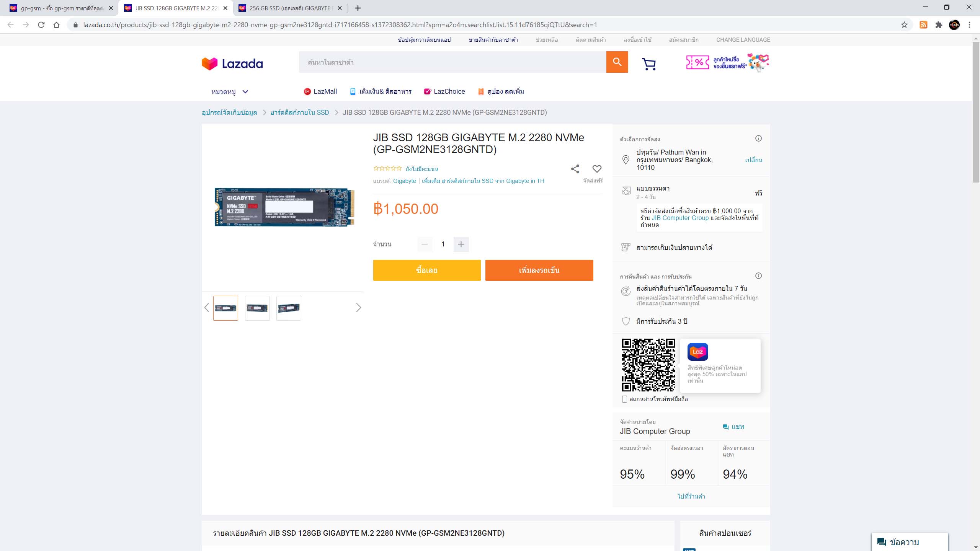Reload the page
Image resolution: width=980 pixels, height=551 pixels.
click(41, 25)
